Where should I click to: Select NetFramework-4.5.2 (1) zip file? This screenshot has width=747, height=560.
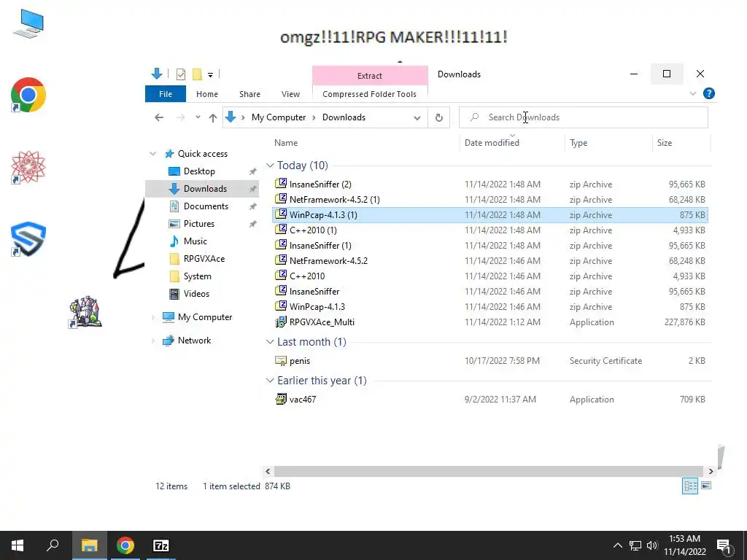(x=491, y=200)
